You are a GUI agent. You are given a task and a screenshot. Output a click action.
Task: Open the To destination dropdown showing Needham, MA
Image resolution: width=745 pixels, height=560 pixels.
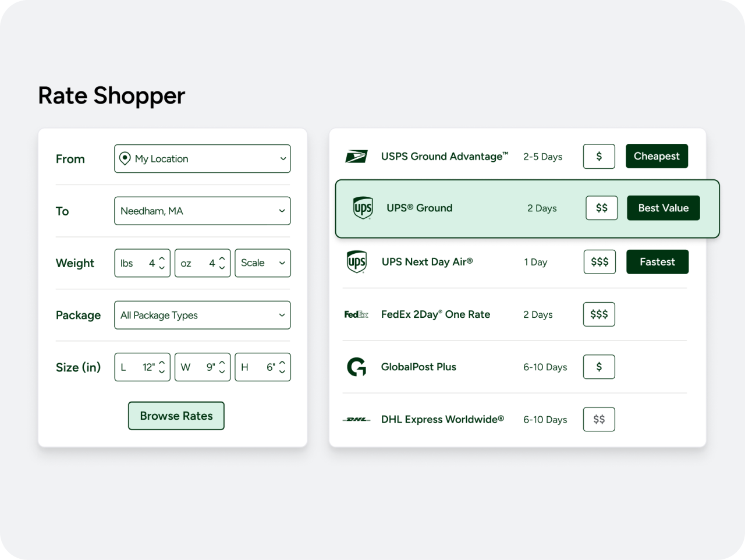point(203,211)
